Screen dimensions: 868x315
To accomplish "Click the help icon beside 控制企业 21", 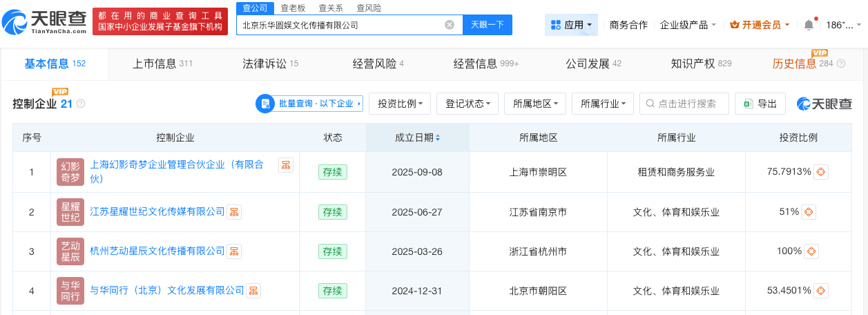I will [81, 104].
